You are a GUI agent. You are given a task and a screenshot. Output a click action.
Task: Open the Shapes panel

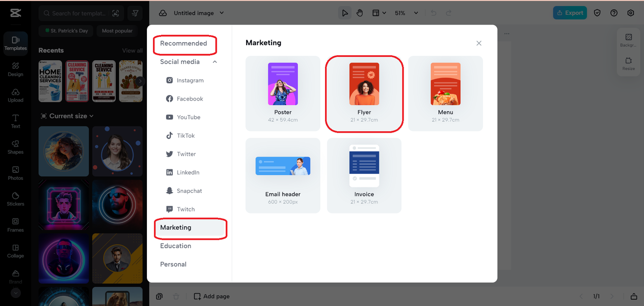(x=16, y=147)
